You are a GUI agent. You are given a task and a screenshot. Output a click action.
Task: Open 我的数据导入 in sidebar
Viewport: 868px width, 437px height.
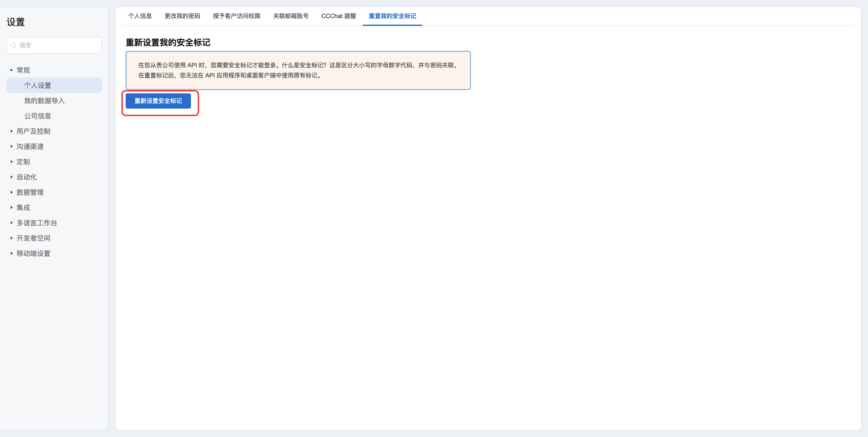[44, 101]
